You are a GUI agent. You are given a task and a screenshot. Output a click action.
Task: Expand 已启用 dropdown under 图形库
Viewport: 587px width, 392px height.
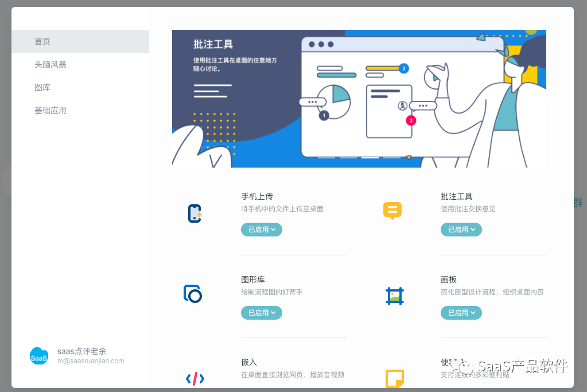pos(261,313)
